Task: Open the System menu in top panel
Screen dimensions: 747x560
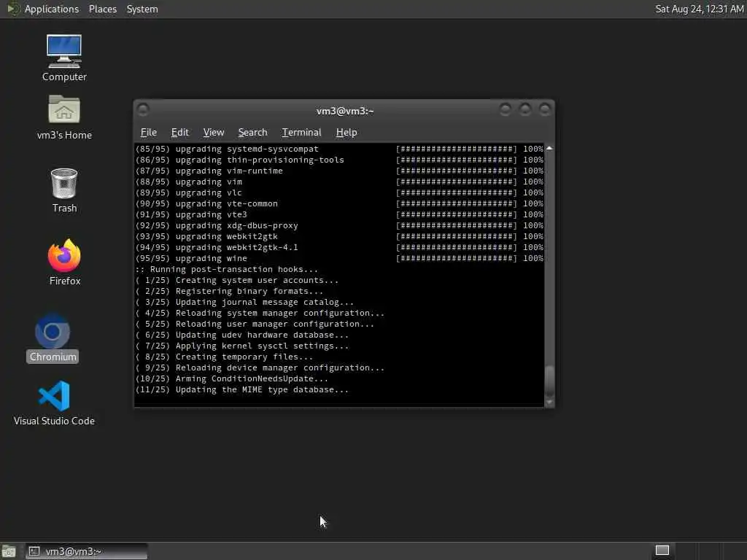Action: point(142,9)
